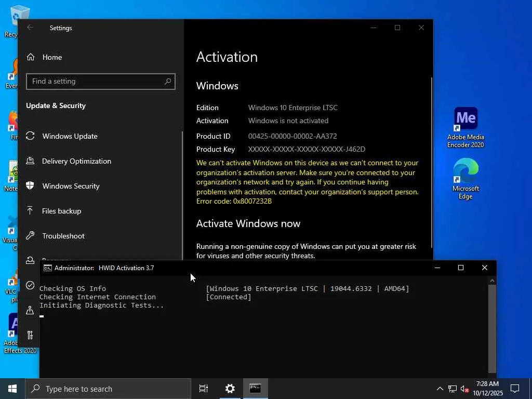The image size is (532, 399).
Task: Maximize the HWID Activation console window
Action: coord(461,268)
